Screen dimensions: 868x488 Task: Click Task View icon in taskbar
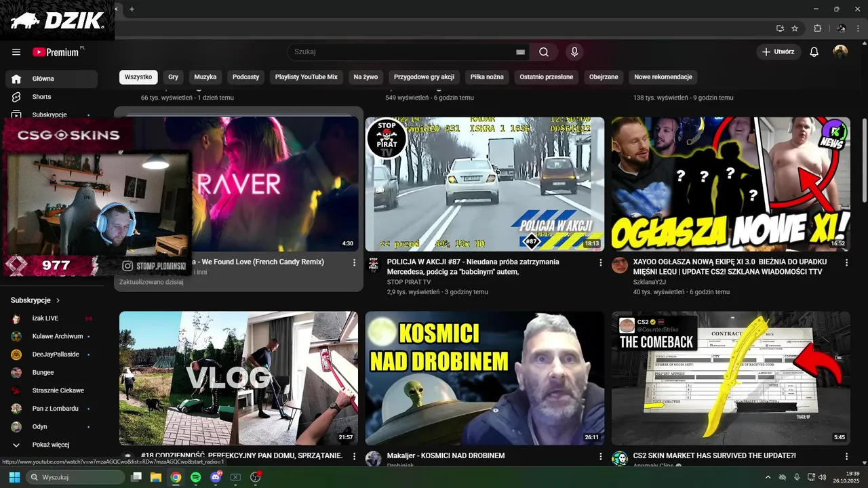(x=136, y=477)
